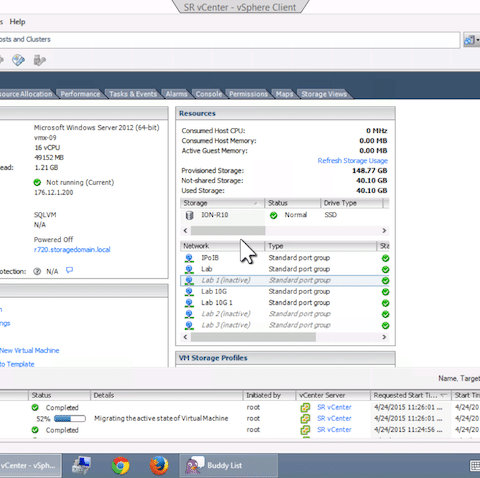Viewport: 480px width, 478px height.
Task: Open Firefox from the taskbar
Action: tap(159, 466)
